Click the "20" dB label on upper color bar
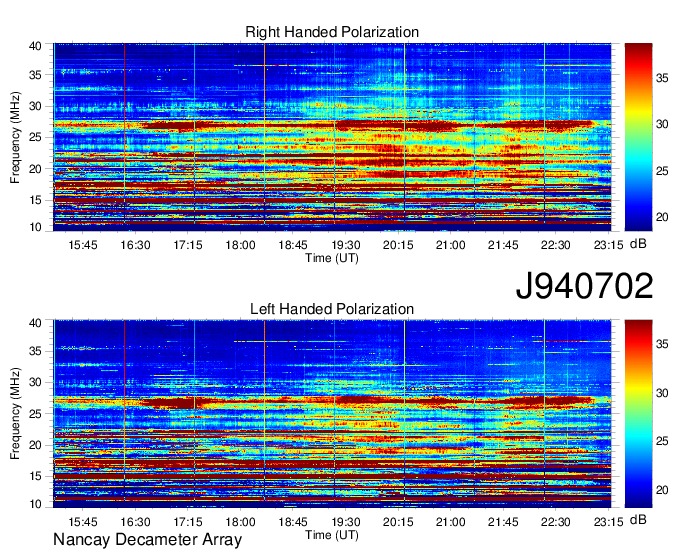The image size is (680, 552). (662, 217)
